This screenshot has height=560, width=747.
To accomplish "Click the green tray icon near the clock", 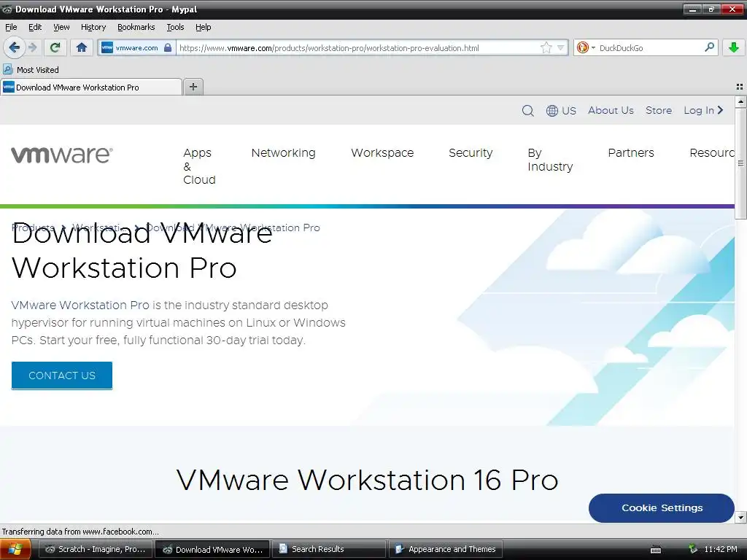I will click(x=693, y=549).
